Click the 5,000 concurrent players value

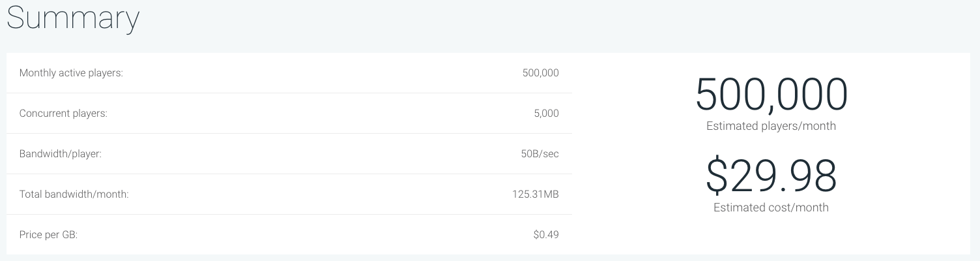(x=546, y=114)
